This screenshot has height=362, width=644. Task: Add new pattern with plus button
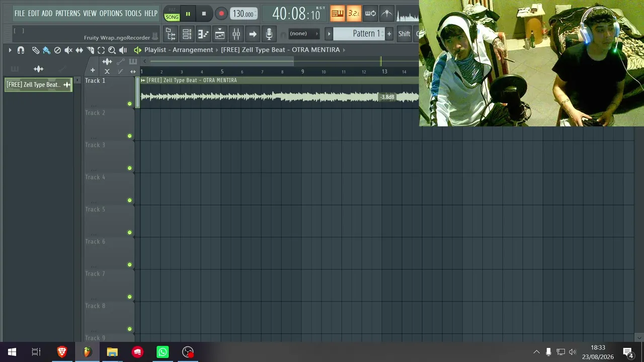389,34
